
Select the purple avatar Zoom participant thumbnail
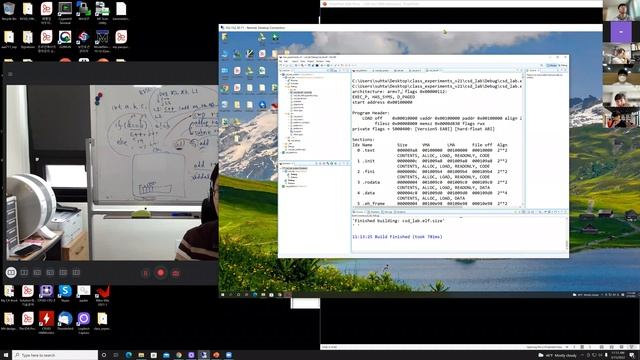click(621, 32)
